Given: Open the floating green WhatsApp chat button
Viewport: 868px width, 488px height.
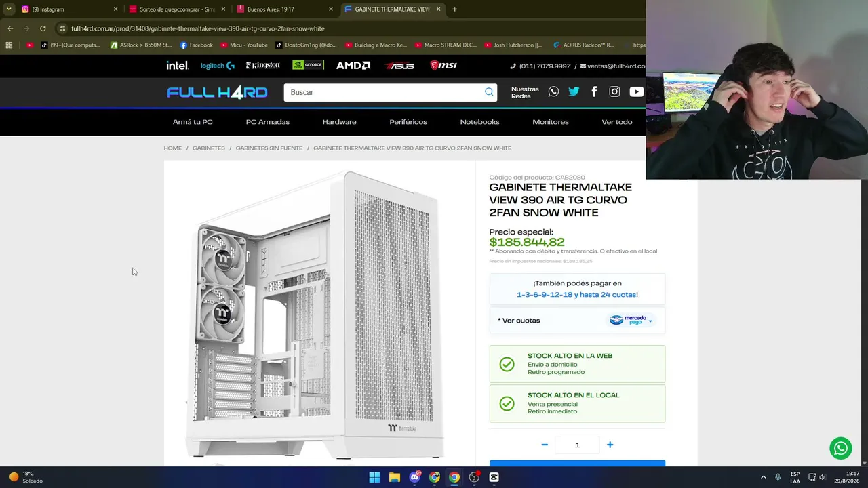Looking at the screenshot, I should pos(841,448).
